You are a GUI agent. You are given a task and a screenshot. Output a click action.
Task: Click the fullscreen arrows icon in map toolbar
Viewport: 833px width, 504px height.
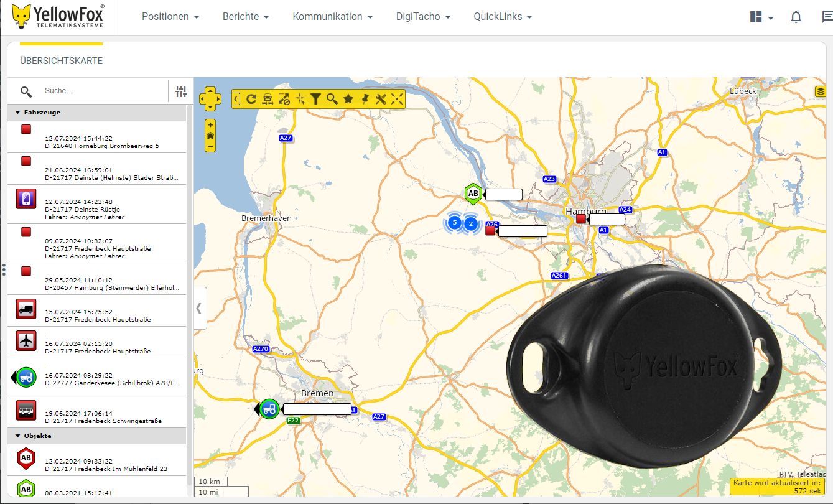tap(397, 98)
